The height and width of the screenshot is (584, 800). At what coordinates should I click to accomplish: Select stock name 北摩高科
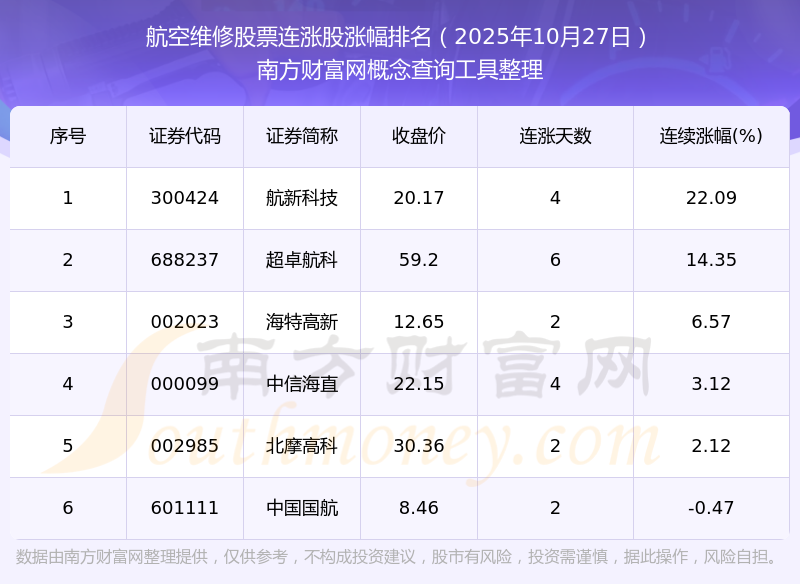tap(302, 446)
